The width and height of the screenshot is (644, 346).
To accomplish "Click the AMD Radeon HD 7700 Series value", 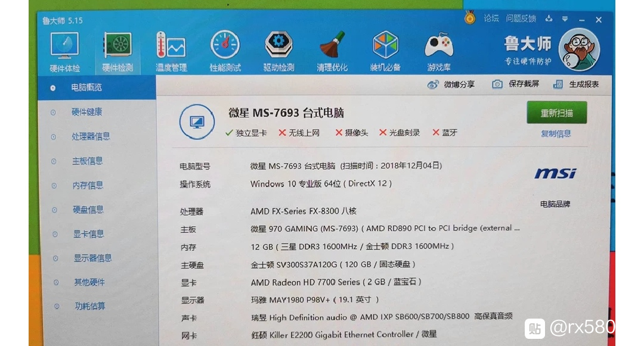I will [336, 282].
